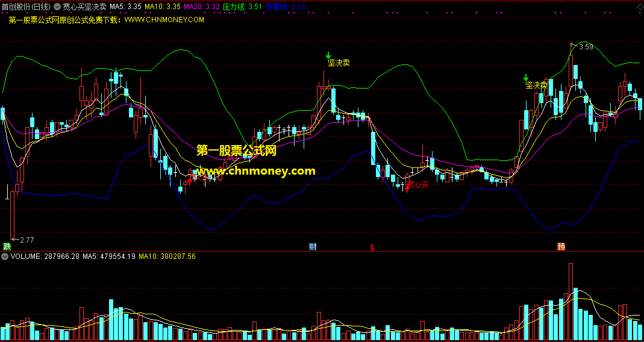Select the 2.77 low price label
The width and height of the screenshot is (644, 342).
pyautogui.click(x=27, y=240)
